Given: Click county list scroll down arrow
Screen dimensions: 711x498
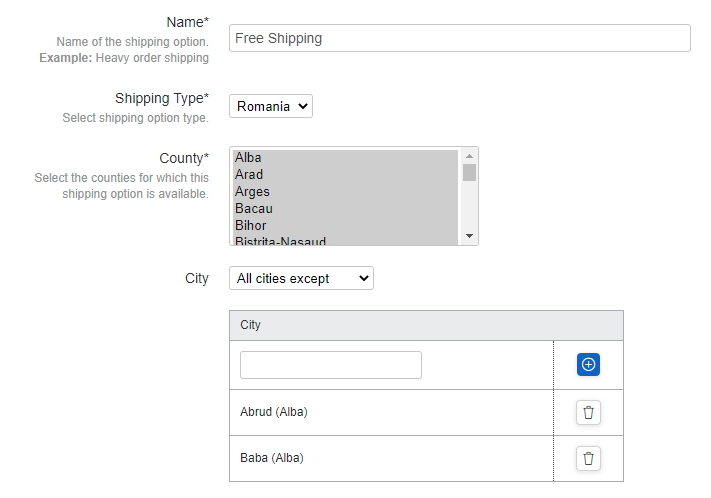Looking at the screenshot, I should click(469, 236).
